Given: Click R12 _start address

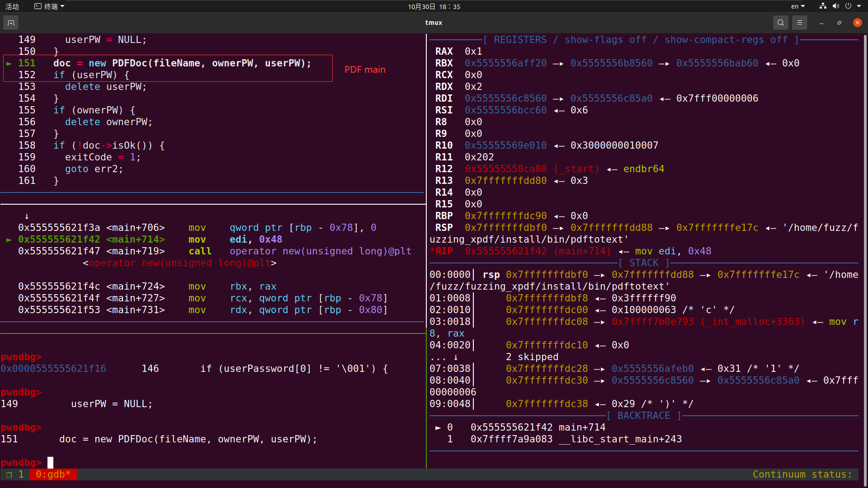Looking at the screenshot, I should (x=532, y=169).
